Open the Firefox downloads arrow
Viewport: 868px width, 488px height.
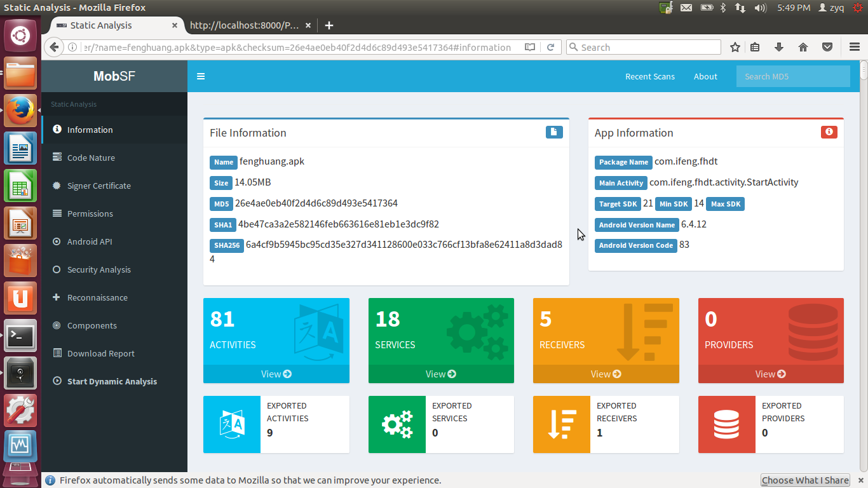(779, 47)
